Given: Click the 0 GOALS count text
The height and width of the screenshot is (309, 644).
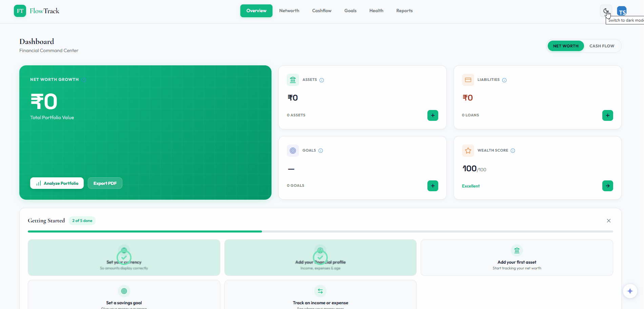Looking at the screenshot, I should (296, 186).
